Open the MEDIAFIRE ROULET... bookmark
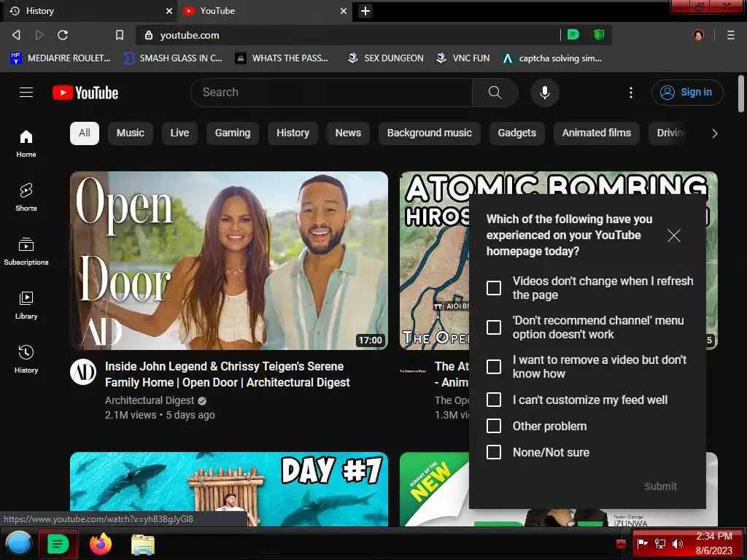Image resolution: width=747 pixels, height=560 pixels. (61, 58)
